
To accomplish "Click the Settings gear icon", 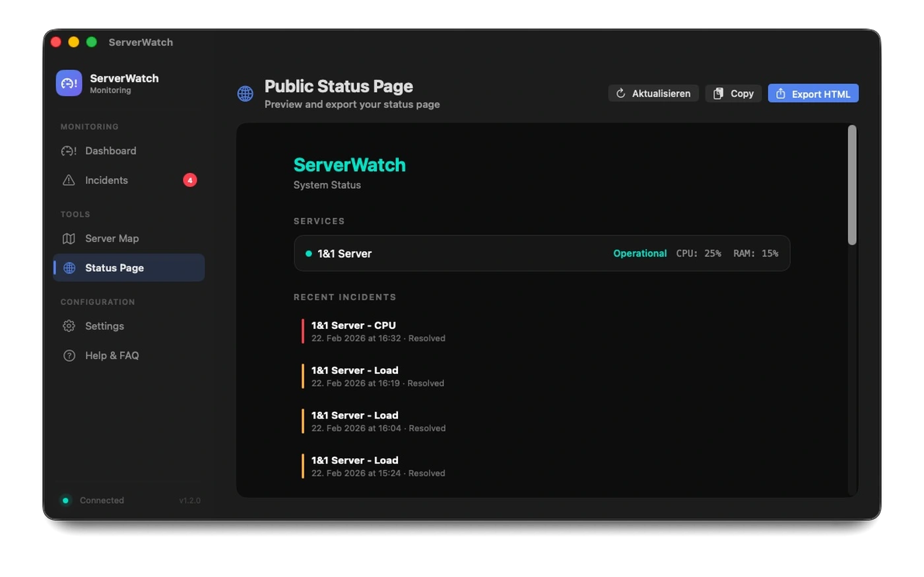I will pos(69,325).
